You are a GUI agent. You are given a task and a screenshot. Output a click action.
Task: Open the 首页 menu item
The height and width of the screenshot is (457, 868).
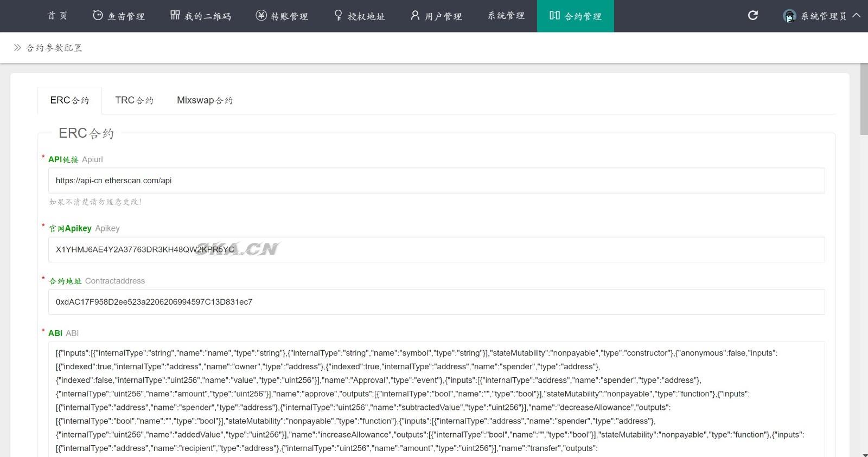(58, 16)
